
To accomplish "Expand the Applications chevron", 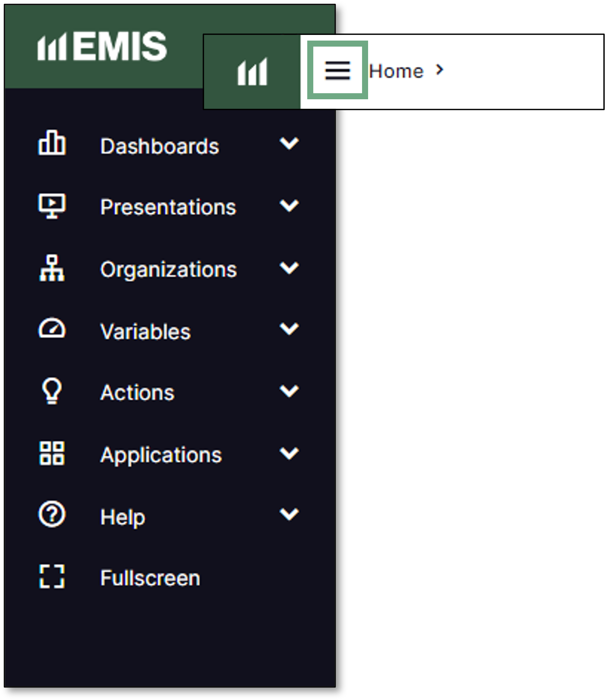I will pyautogui.click(x=289, y=453).
